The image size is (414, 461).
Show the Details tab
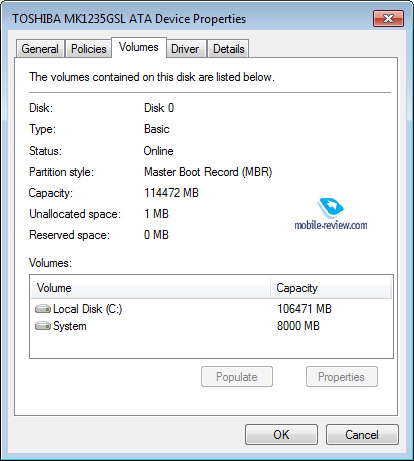click(x=229, y=49)
